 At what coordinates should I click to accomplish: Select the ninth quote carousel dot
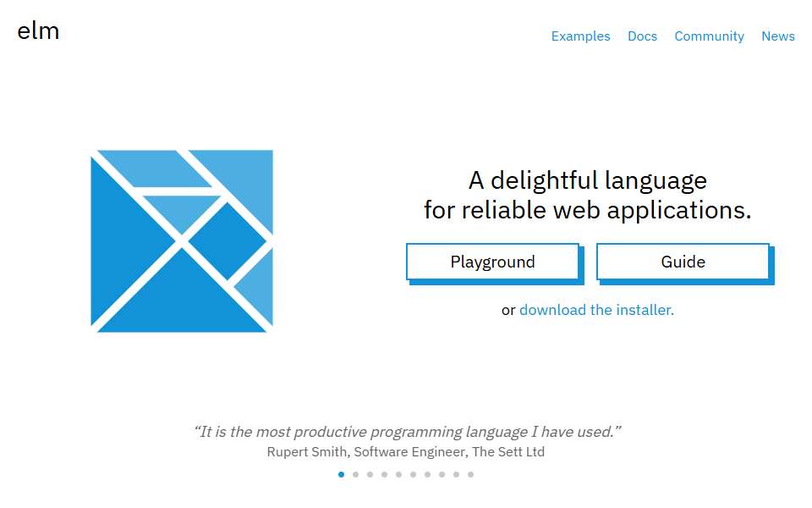456,474
